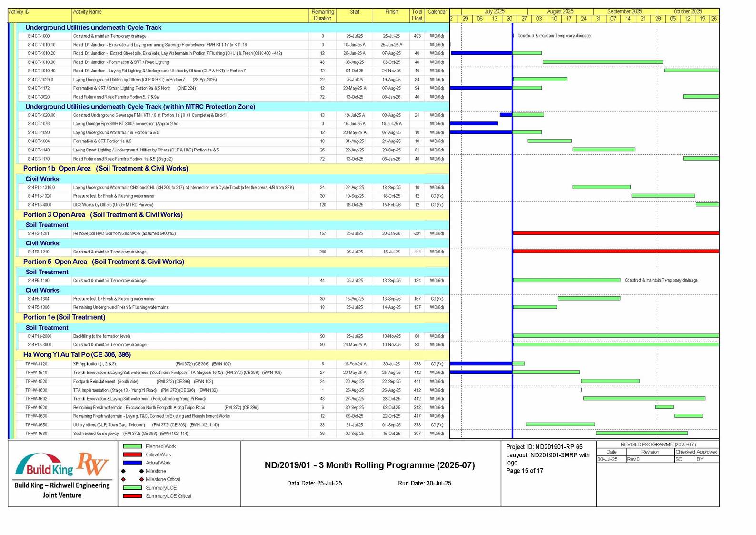
Task: Click activity ID 'S14CT-3020'
Action: [x=39, y=97]
